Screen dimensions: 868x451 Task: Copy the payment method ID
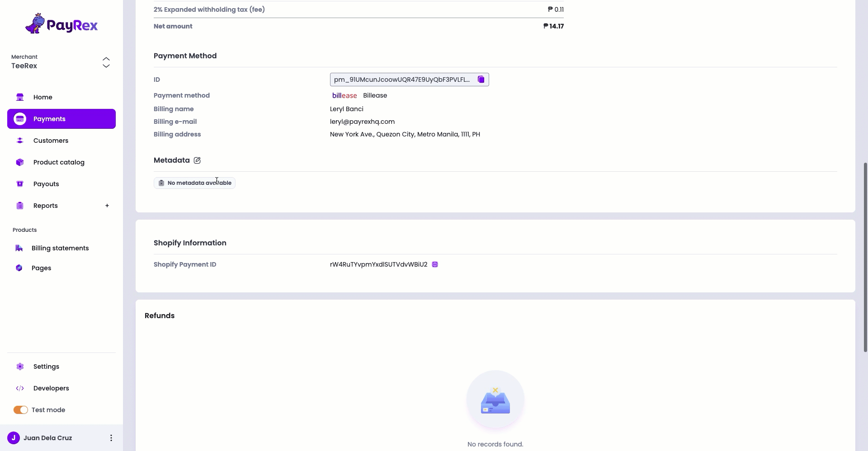(481, 79)
